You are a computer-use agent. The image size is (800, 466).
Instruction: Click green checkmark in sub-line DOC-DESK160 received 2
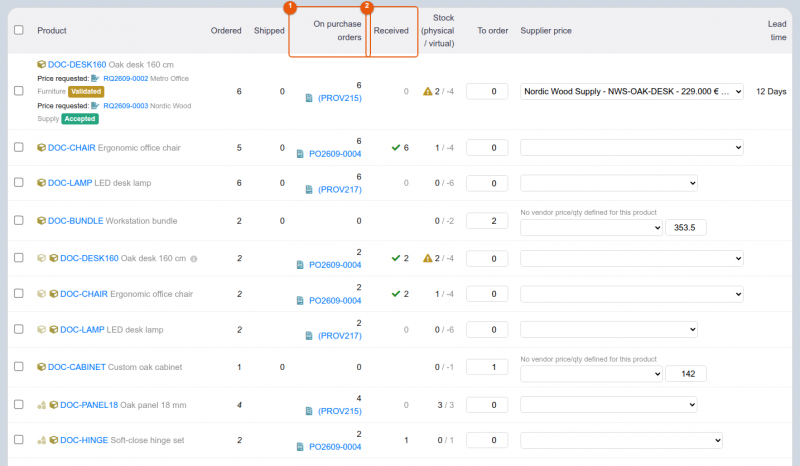(x=395, y=258)
